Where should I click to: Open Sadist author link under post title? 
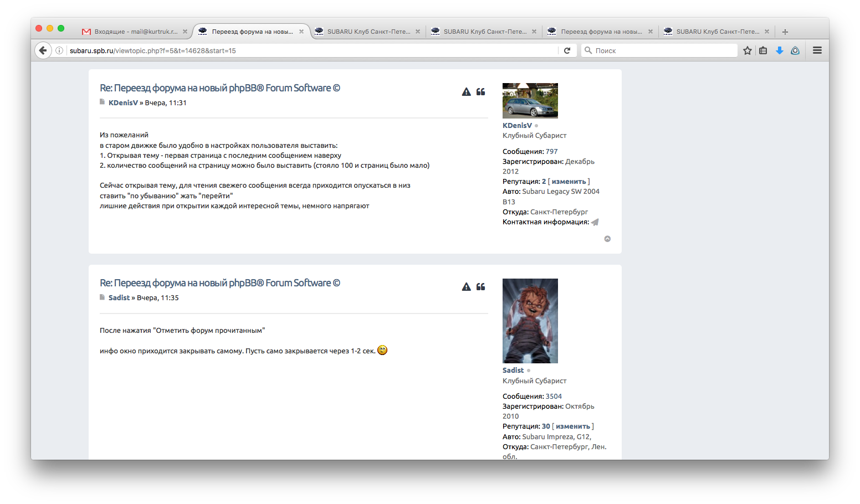click(x=119, y=298)
